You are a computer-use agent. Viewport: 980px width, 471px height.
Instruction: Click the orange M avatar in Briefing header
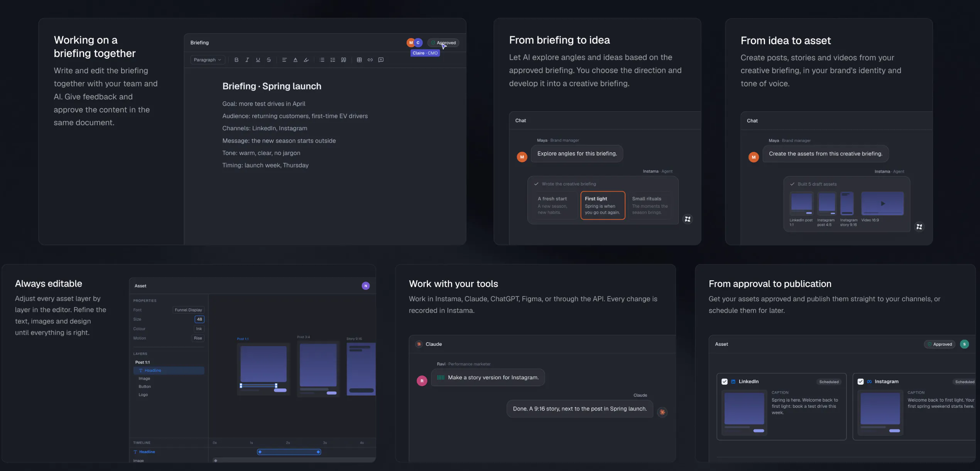411,43
